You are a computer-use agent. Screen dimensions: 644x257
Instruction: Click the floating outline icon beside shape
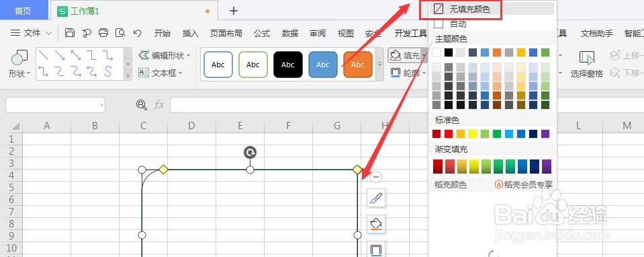point(376,249)
